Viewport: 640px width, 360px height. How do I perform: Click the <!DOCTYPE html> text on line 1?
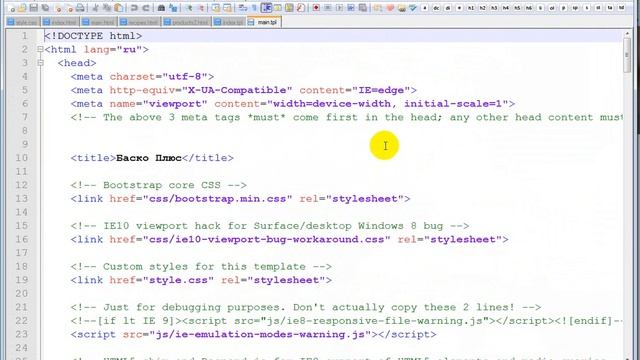pyautogui.click(x=93, y=36)
